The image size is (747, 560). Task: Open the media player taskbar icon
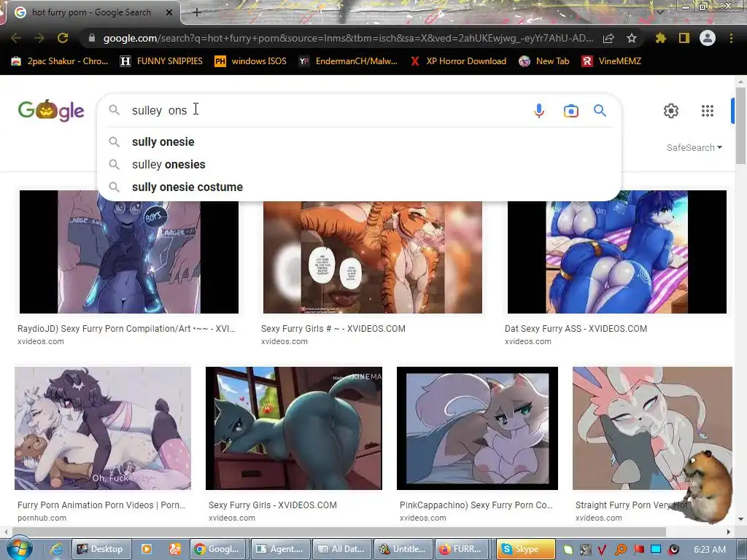click(x=146, y=549)
